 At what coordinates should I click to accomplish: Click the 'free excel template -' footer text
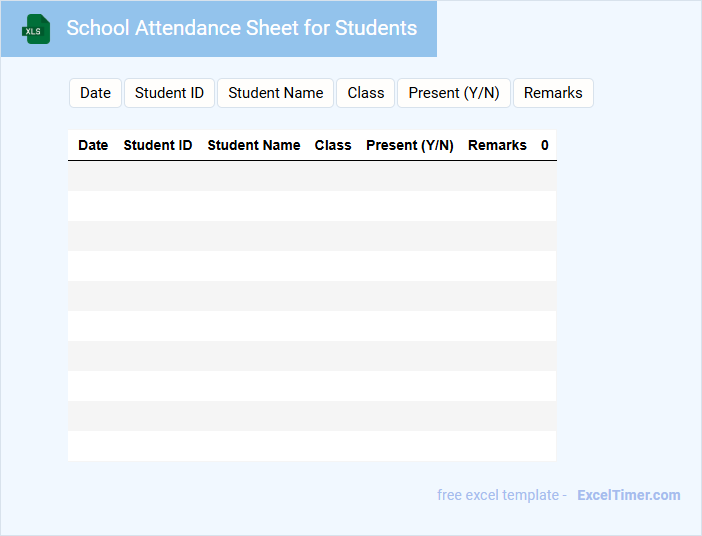502,495
